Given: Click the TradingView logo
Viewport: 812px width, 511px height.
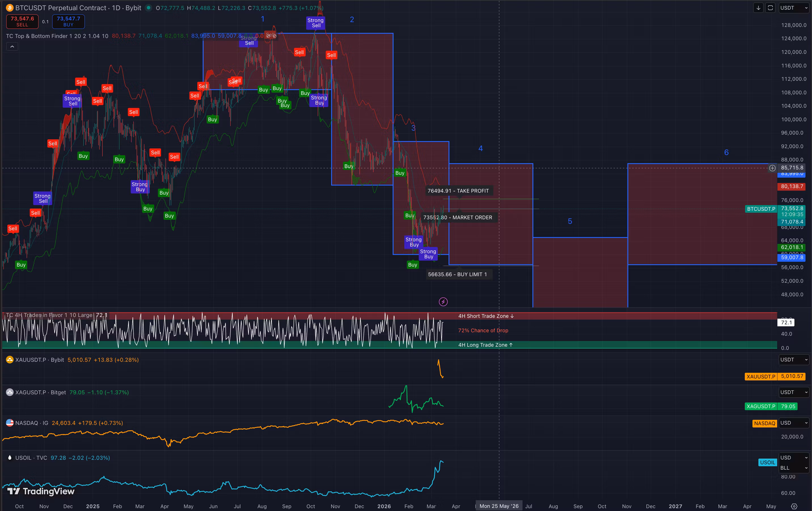Looking at the screenshot, I should (41, 491).
